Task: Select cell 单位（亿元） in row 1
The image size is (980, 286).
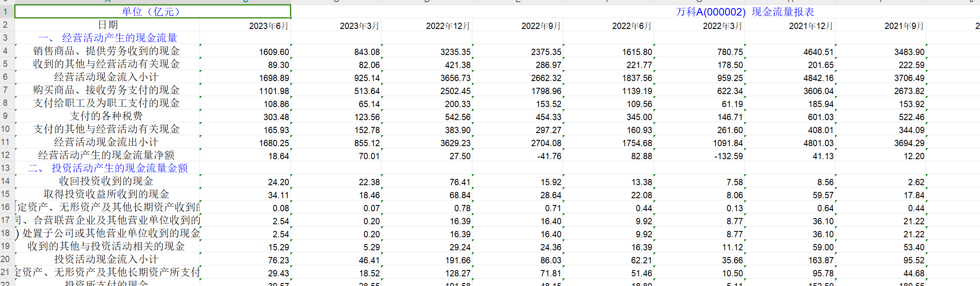Action: pyautogui.click(x=153, y=12)
